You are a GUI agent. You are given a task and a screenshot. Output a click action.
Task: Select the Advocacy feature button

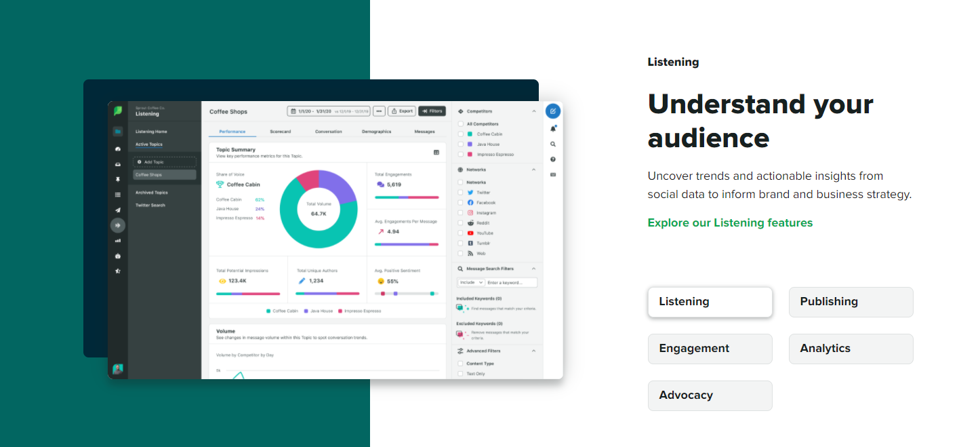tap(710, 395)
